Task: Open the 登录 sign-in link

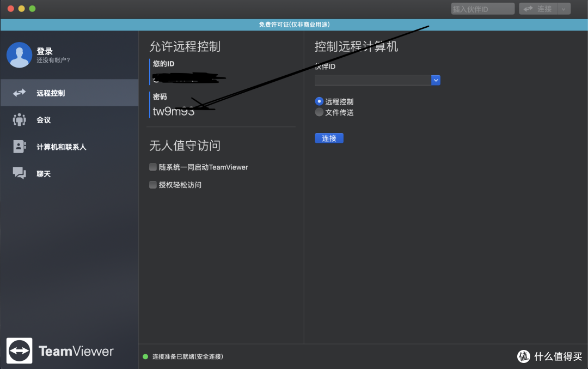Action: pos(45,51)
